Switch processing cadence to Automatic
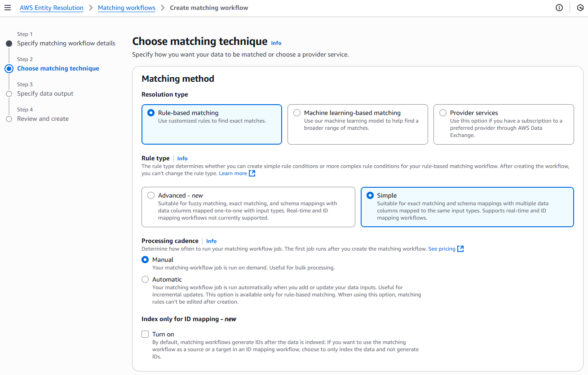 (x=145, y=279)
